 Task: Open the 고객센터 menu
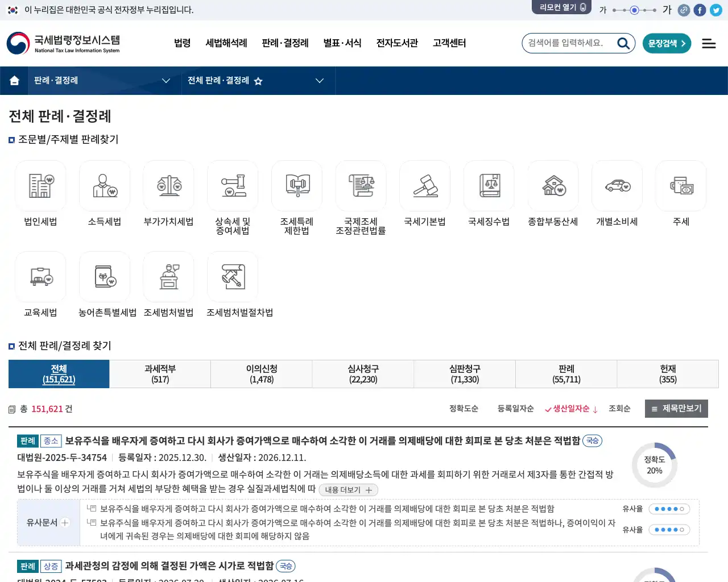449,43
